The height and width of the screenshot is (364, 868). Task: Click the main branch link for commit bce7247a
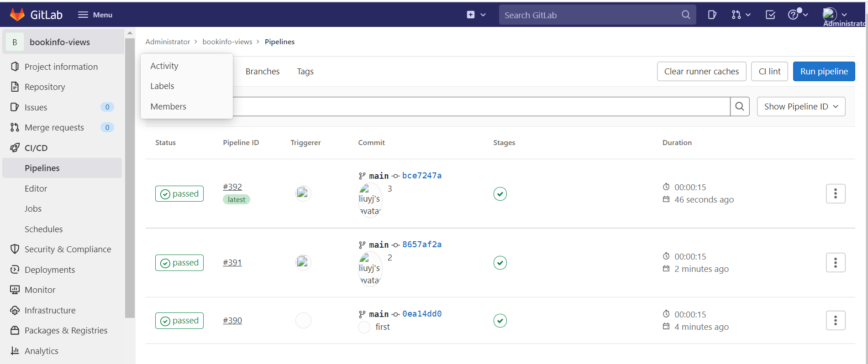[379, 176]
